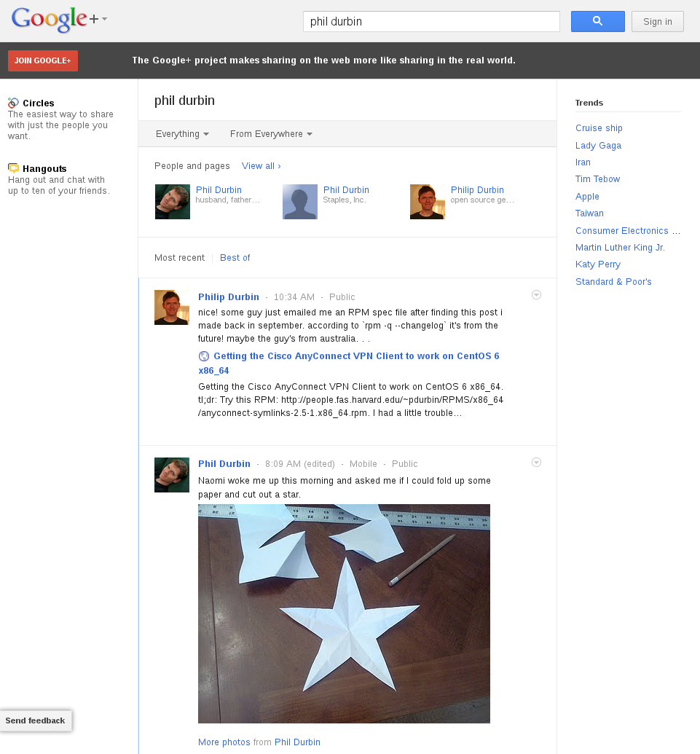Image resolution: width=700 pixels, height=754 pixels.
Task: Click Phil Durbin in the More photos line
Action: tap(297, 742)
